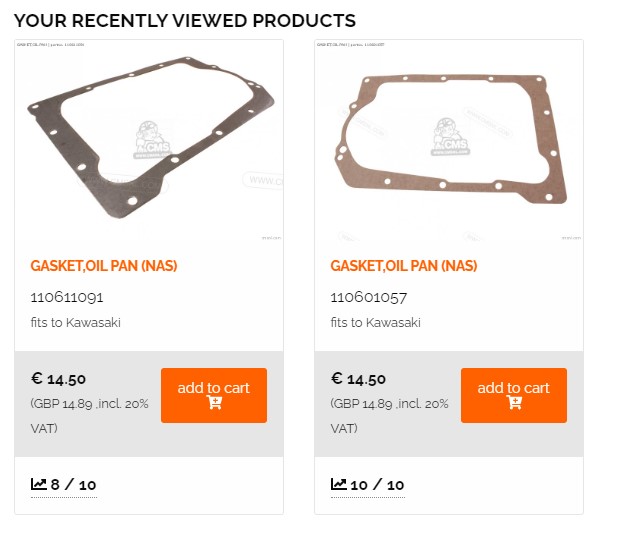The width and height of the screenshot is (621, 534).
Task: Click the € 14.50 price in the first card
Action: [58, 379]
